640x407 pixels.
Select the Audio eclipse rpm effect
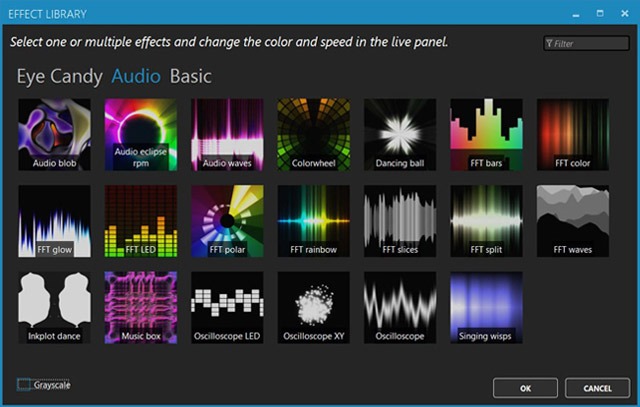pyautogui.click(x=141, y=134)
